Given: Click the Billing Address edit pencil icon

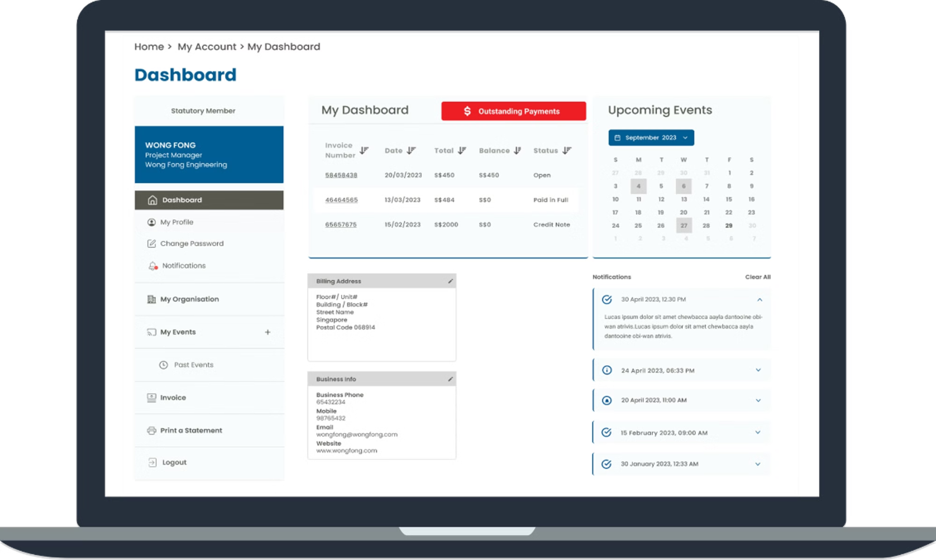Looking at the screenshot, I should (x=450, y=281).
